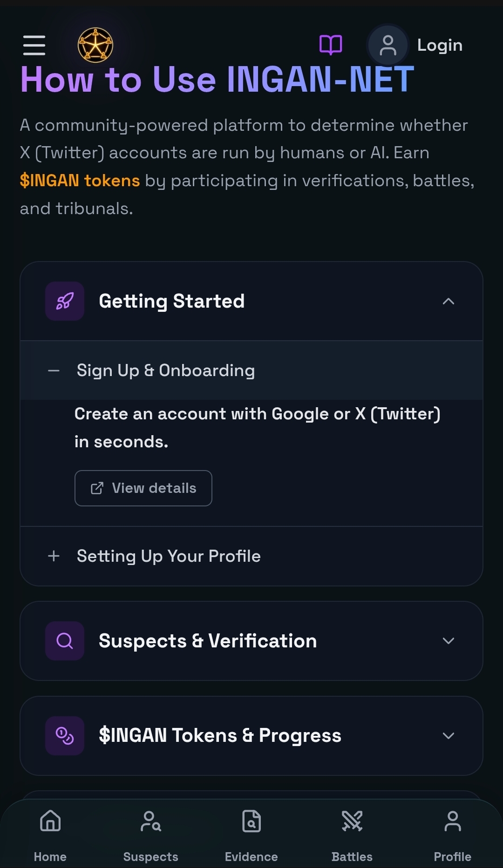Screen dimensions: 503x868
Task: Click the rocket icon in Getting Started
Action: (65, 301)
